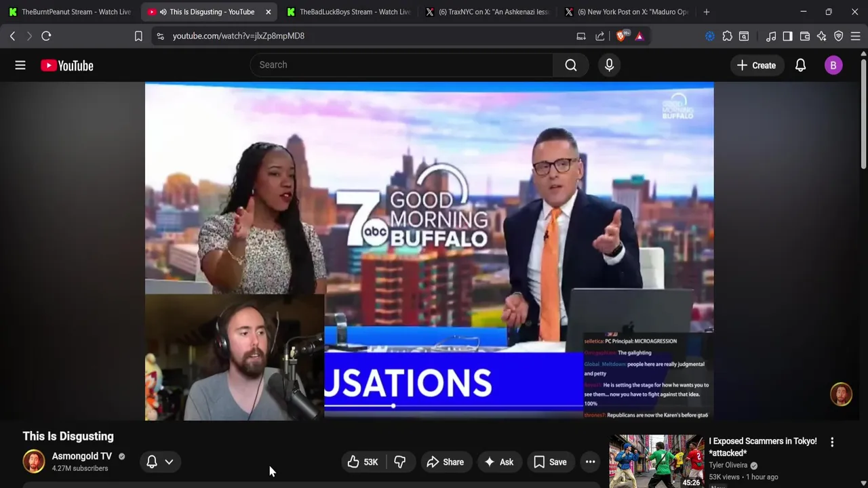
Task: Open the 'I Exposed Scammers in Tokyo!' title
Action: coord(763,447)
